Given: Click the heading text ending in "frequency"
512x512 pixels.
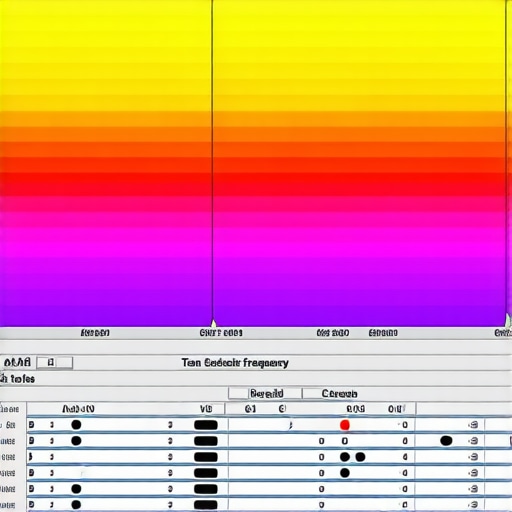Looking at the screenshot, I should click(x=235, y=363).
